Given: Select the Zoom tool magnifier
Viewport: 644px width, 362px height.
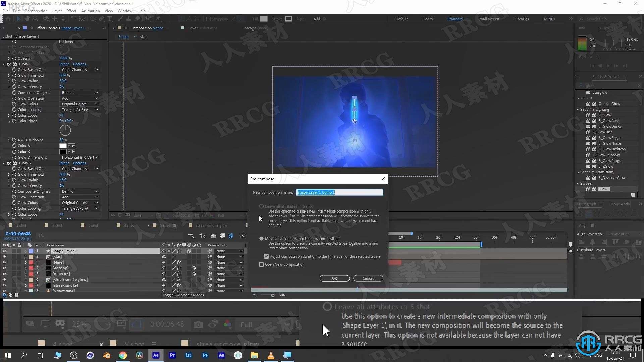Looking at the screenshot, I should [35, 19].
